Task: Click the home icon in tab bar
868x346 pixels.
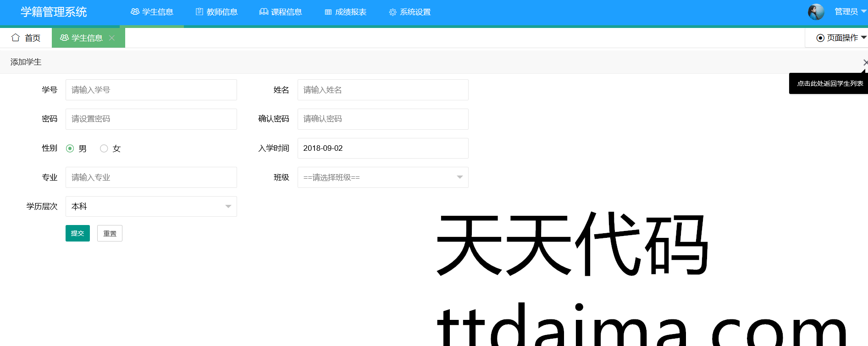Action: 16,38
